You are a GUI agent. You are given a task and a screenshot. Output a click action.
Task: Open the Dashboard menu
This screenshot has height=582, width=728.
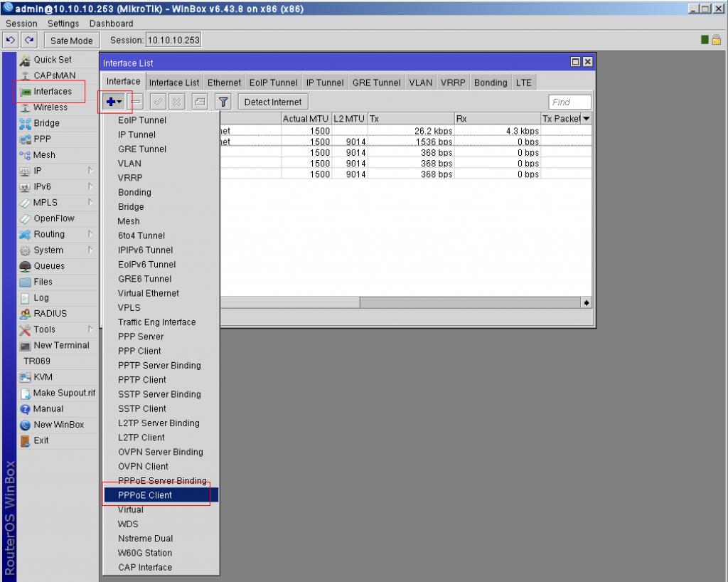pyautogui.click(x=111, y=23)
